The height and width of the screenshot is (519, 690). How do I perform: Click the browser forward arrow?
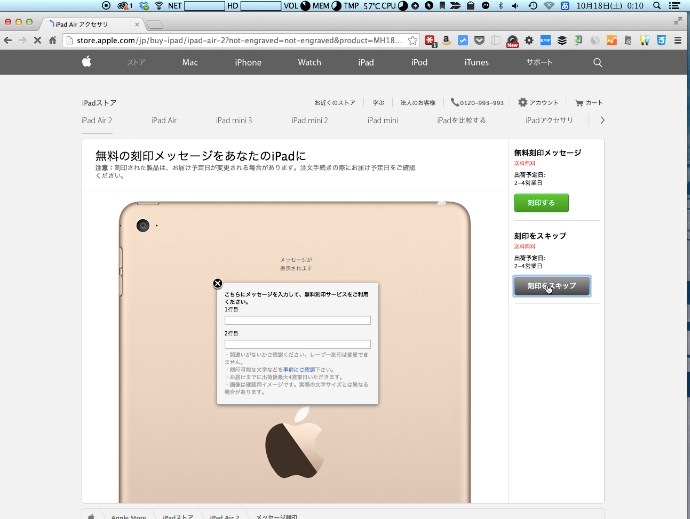pos(23,40)
